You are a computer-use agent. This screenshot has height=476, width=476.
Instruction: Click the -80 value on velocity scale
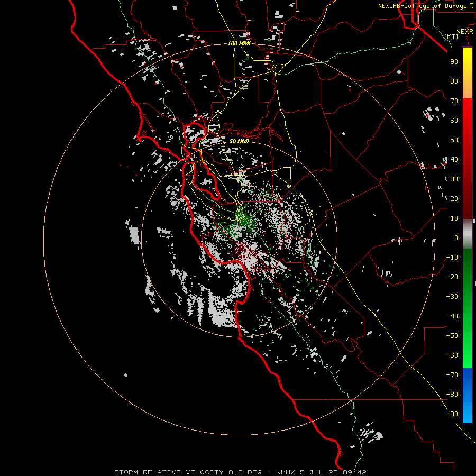(x=452, y=395)
